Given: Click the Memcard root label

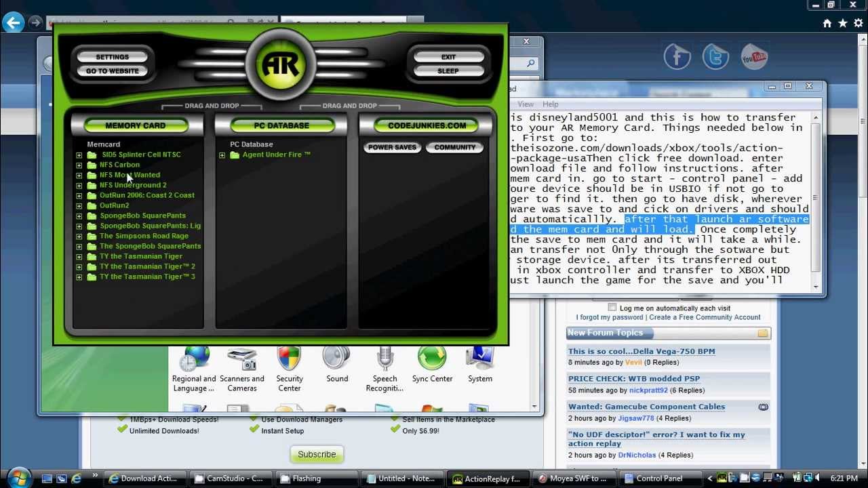Looking at the screenshot, I should (x=103, y=144).
